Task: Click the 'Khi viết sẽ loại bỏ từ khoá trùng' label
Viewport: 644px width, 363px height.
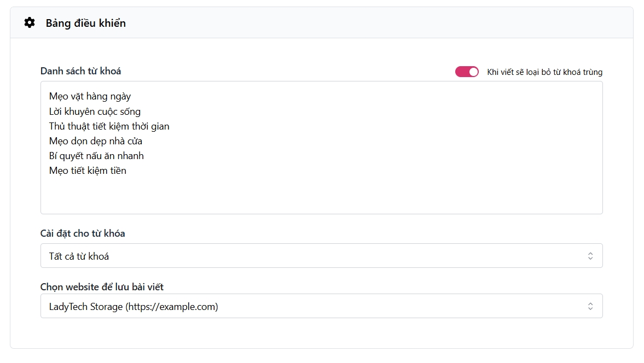Action: click(544, 72)
